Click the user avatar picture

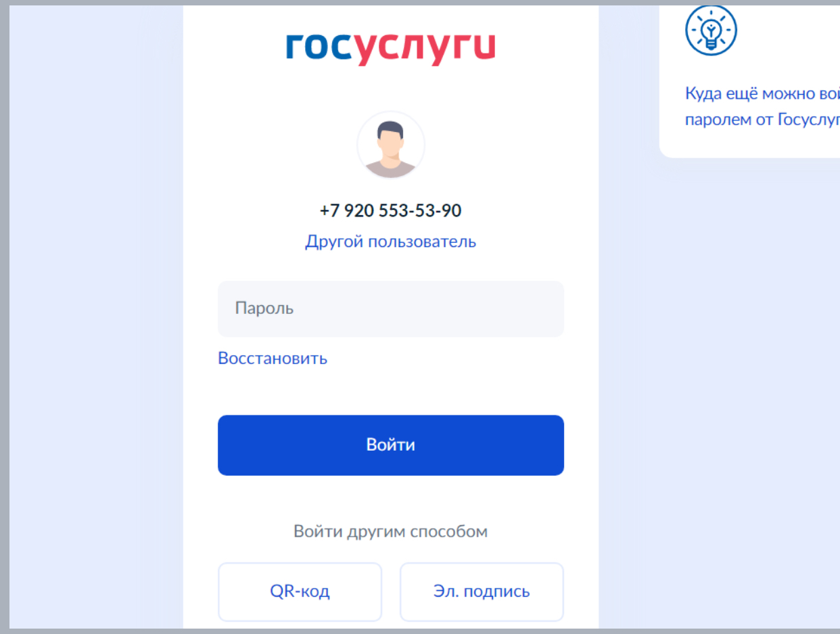tap(391, 145)
